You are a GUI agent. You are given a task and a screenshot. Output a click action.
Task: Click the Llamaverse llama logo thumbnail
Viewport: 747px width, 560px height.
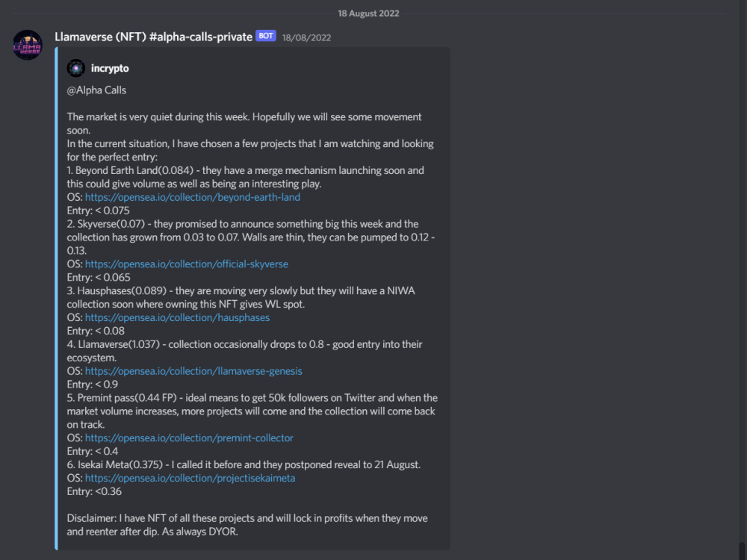point(27,45)
